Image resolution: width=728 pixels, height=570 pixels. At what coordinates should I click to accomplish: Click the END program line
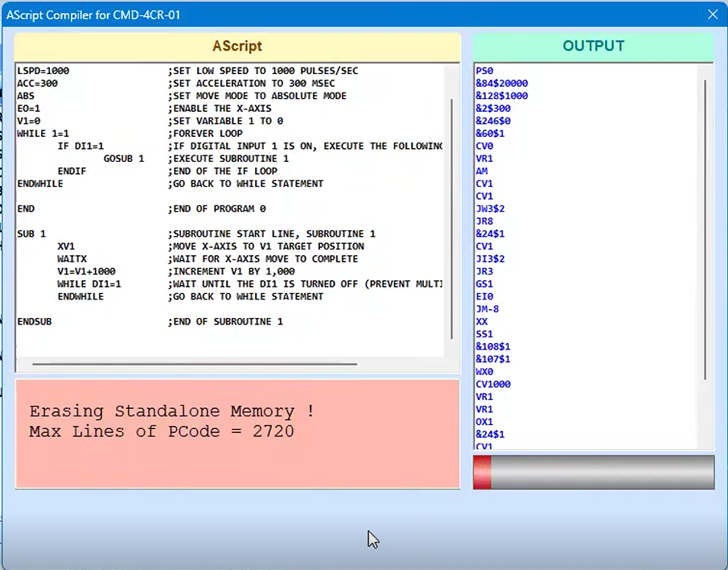pyautogui.click(x=26, y=209)
